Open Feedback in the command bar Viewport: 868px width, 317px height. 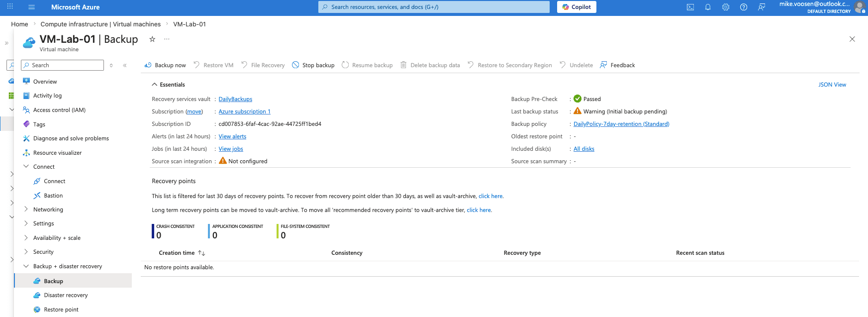tap(617, 65)
